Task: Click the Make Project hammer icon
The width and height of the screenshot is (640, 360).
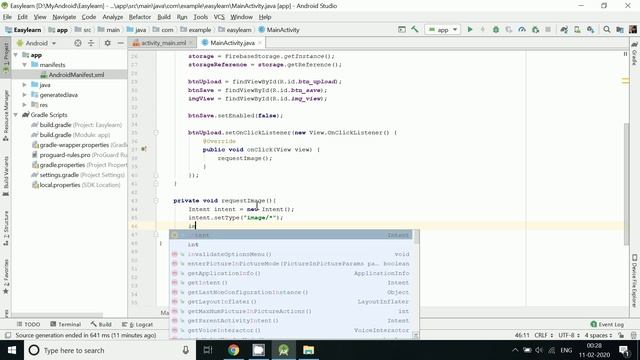Action: pyautogui.click(x=415, y=29)
